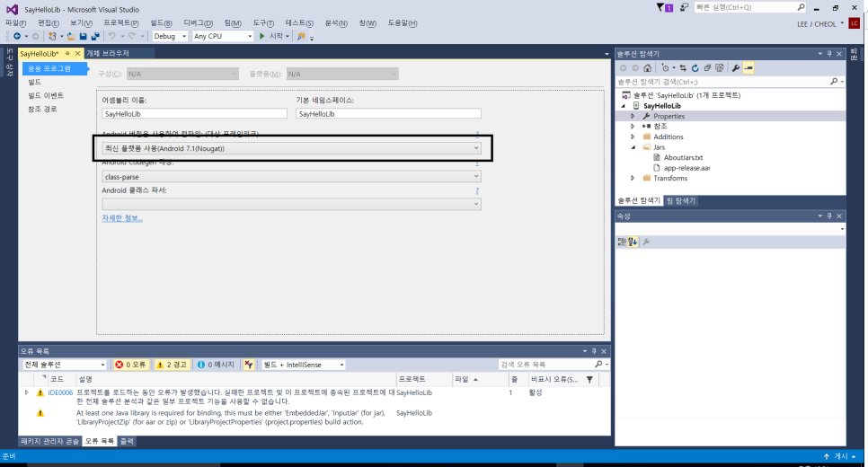Screen dimensions: 868x467
Task: Click the Save floppy disk icon
Action: point(83,36)
